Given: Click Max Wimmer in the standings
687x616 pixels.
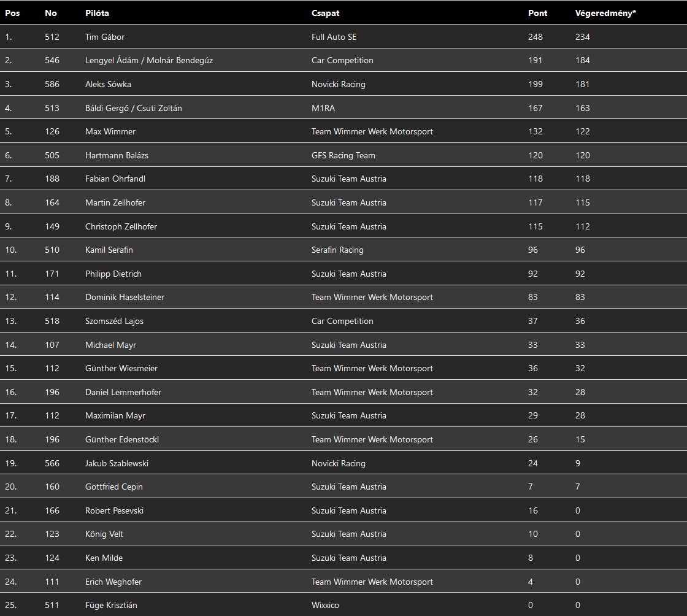Looking at the screenshot, I should click(110, 131).
